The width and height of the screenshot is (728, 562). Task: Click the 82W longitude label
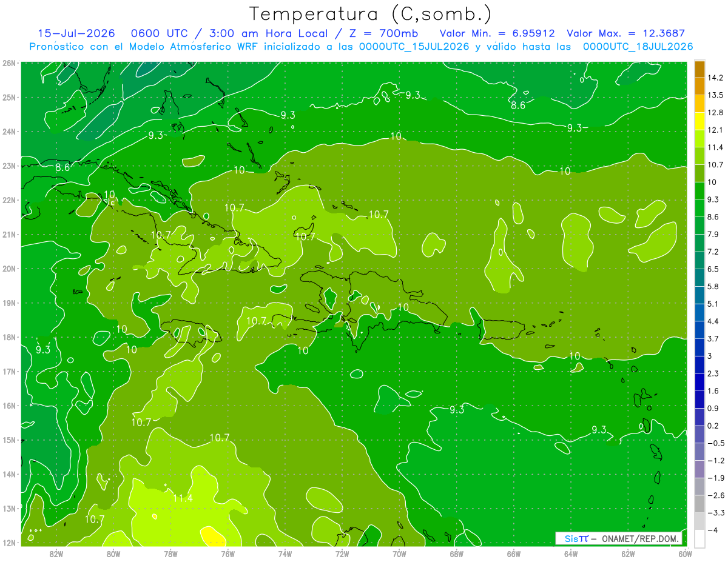pos(56,554)
